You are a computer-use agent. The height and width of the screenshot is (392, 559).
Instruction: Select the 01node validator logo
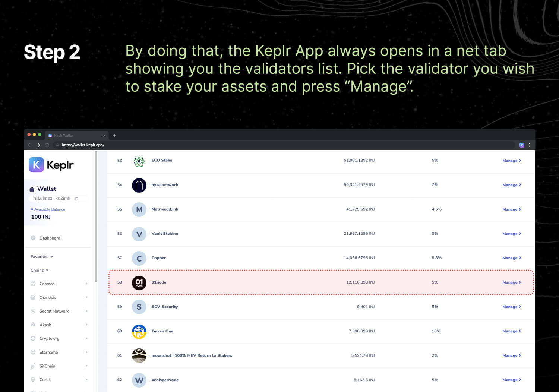point(139,282)
